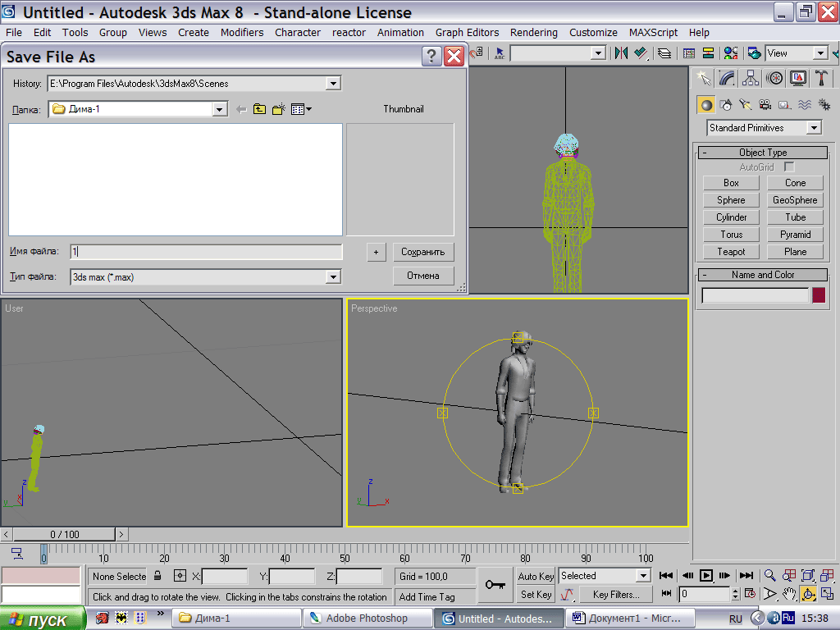Toggle absolute/offset transform type-in mode
Image resolution: width=840 pixels, height=630 pixels.
180,576
